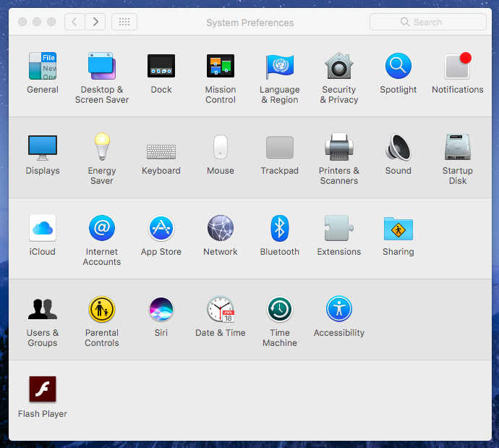This screenshot has height=448, width=499.
Task: Open the Bluetooth preferences icon
Action: pyautogui.click(x=280, y=228)
